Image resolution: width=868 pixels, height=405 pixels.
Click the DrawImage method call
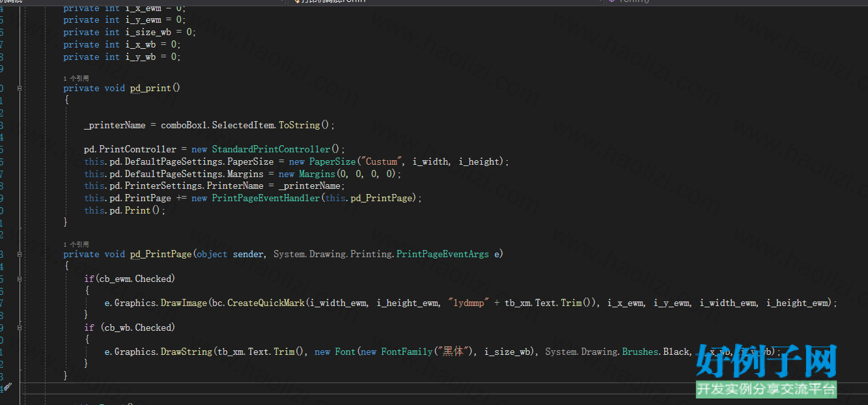[184, 303]
